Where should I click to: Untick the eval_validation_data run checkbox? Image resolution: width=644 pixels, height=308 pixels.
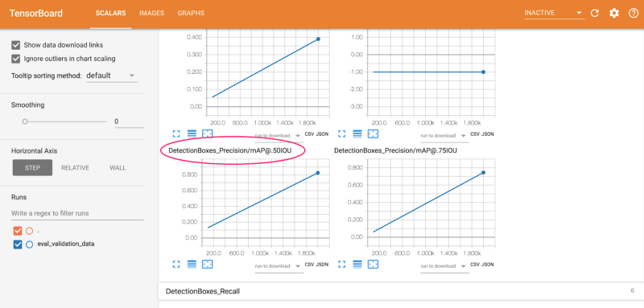pos(18,244)
